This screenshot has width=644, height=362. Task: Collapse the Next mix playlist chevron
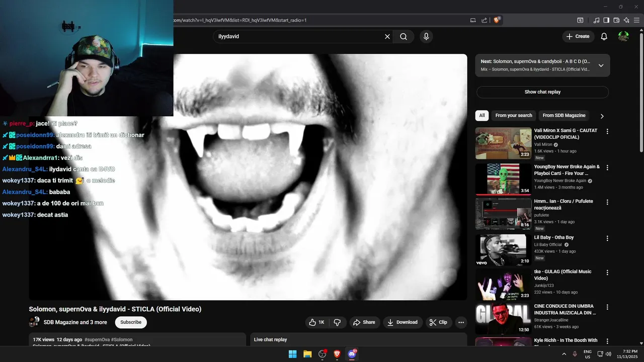pos(601,65)
